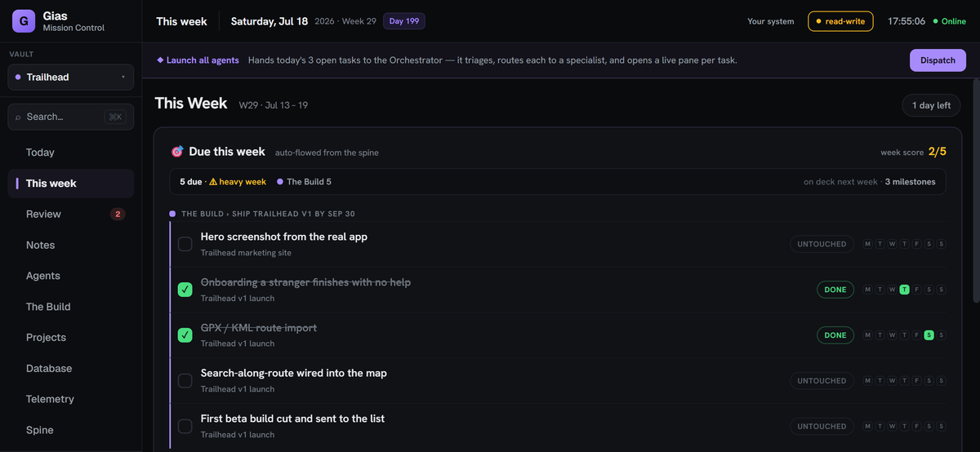The height and width of the screenshot is (452, 980).
Task: Click the 17:55:06 clock
Action: tap(906, 21)
